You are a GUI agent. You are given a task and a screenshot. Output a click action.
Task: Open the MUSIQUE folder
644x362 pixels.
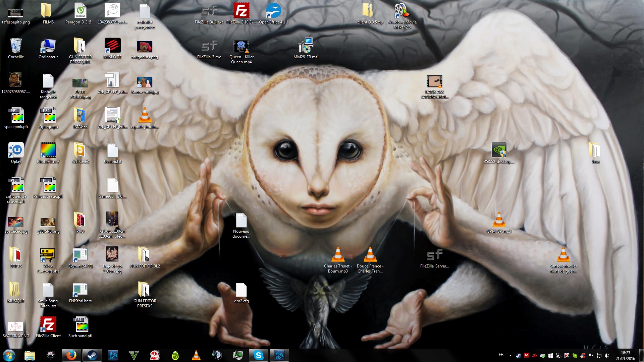[x=16, y=293]
